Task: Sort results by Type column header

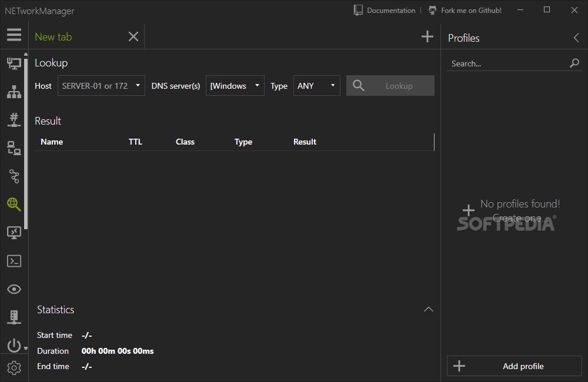Action: click(x=243, y=142)
